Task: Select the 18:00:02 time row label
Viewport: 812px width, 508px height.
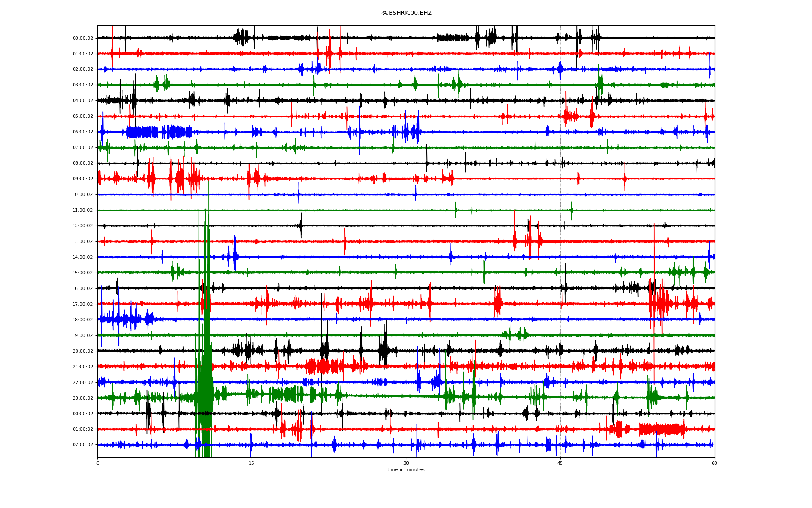Action: (x=83, y=320)
